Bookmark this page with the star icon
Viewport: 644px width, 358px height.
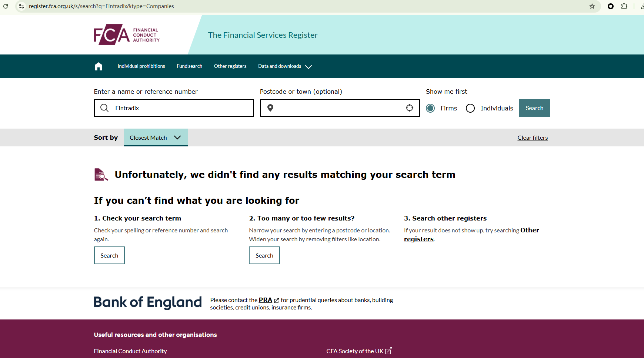click(x=592, y=6)
